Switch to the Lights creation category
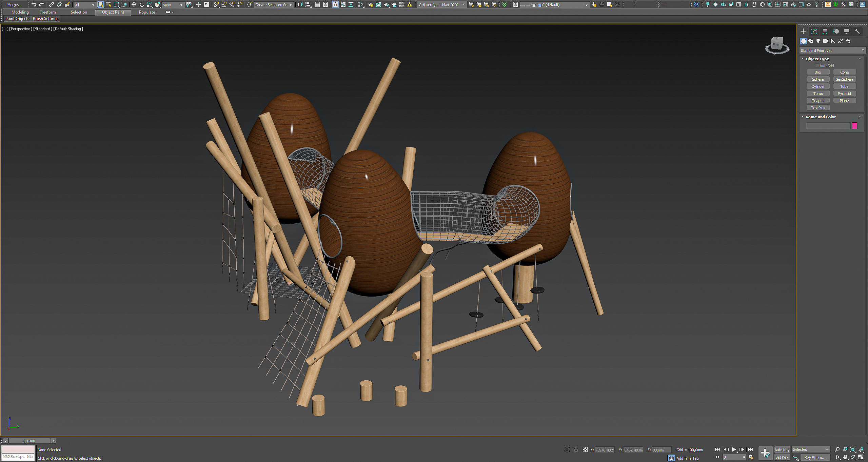The width and height of the screenshot is (868, 462). (818, 41)
